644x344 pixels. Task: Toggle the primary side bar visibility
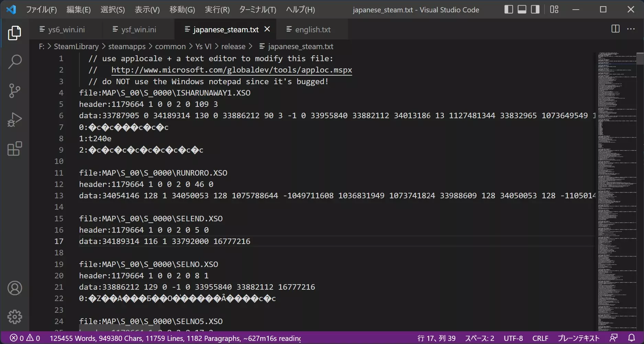click(x=509, y=9)
